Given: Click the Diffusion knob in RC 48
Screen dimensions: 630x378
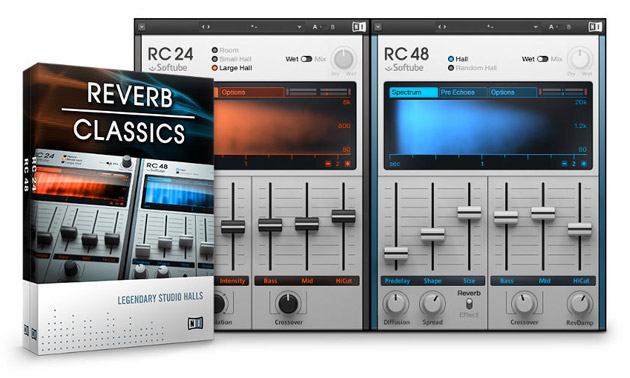Looking at the screenshot, I should [396, 304].
